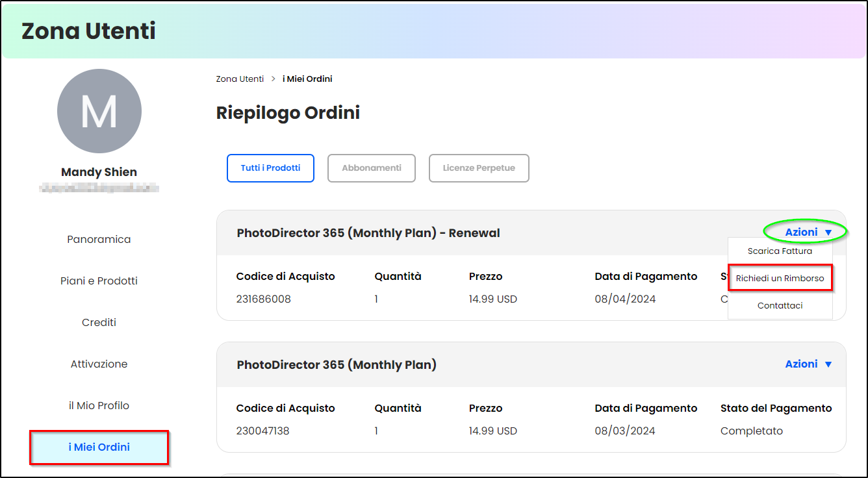The image size is (868, 478).
Task: Click the PhotoDirector 365 (Monthly Plan) - Renewal title
Action: pos(368,233)
